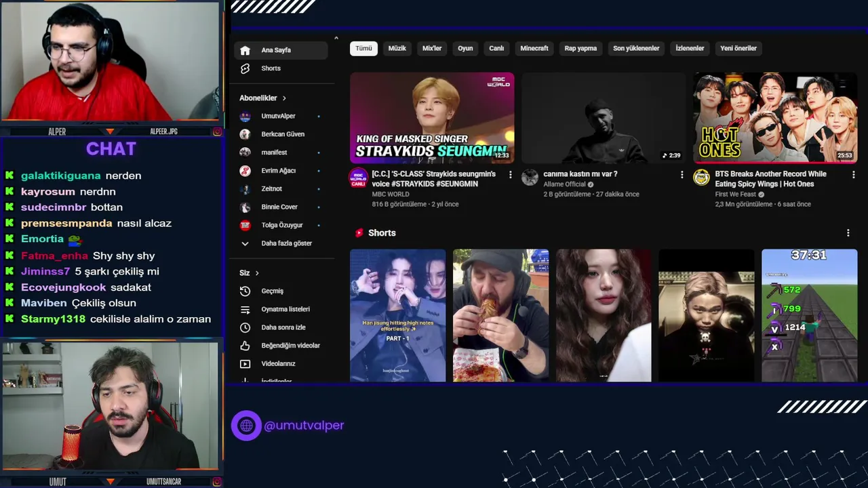The height and width of the screenshot is (488, 868).
Task: Select the Mix'ler filter chip
Action: tap(432, 48)
